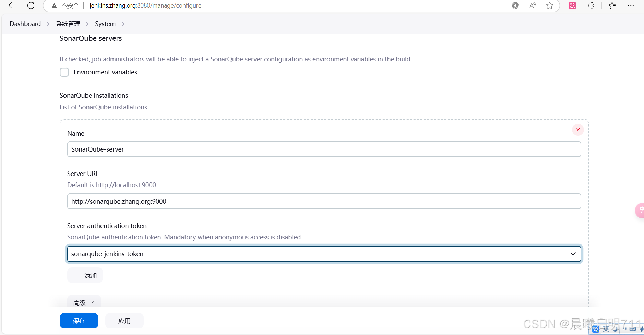Viewport: 644px width, 335px height.
Task: Go back with the browser back arrow
Action: (x=12, y=5)
